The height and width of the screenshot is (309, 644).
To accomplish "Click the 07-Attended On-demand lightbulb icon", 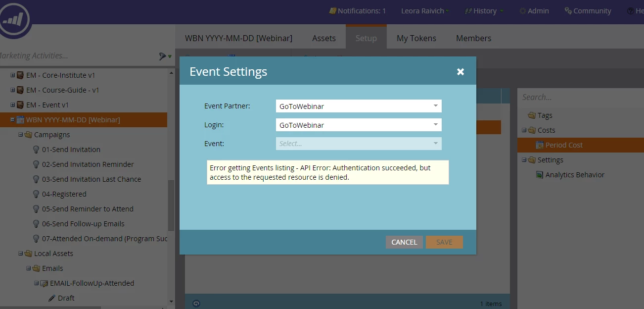I will pos(36,239).
